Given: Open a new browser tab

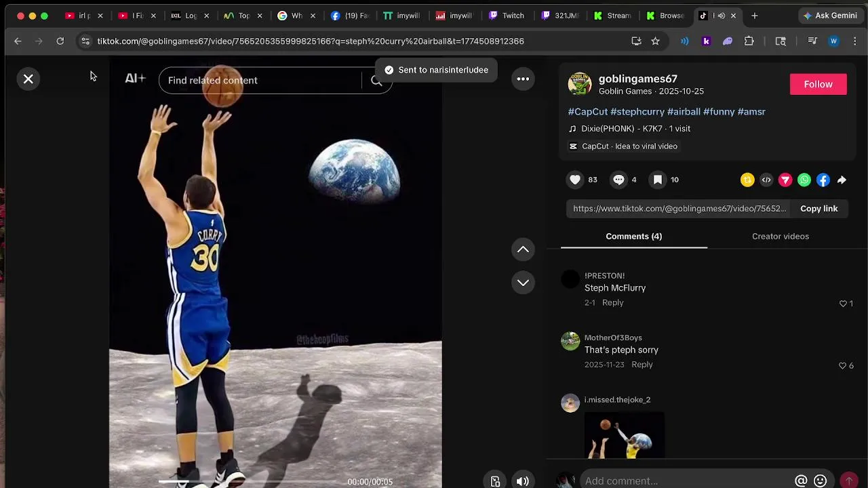Looking at the screenshot, I should point(754,16).
